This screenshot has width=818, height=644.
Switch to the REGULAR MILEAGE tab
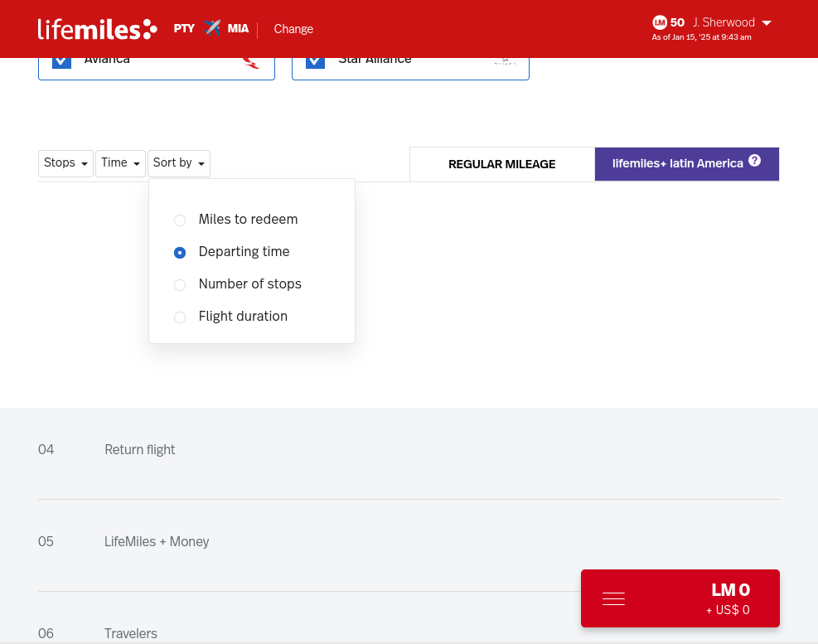coord(502,164)
